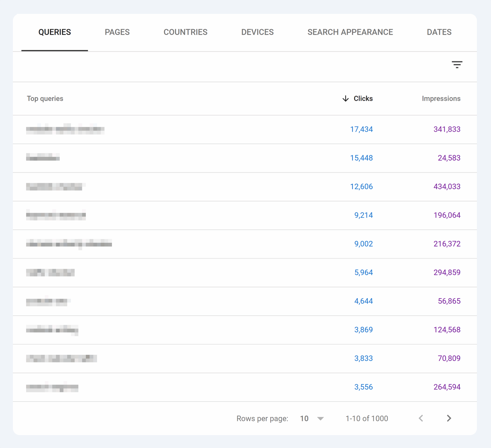Switch to the Countries tab
The height and width of the screenshot is (448, 491).
coord(185,32)
